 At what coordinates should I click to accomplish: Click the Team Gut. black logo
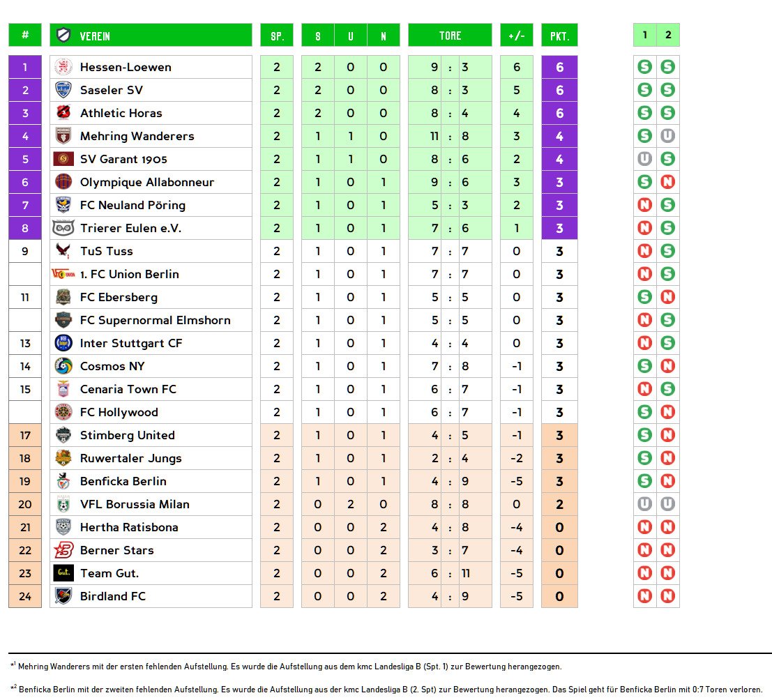(63, 573)
